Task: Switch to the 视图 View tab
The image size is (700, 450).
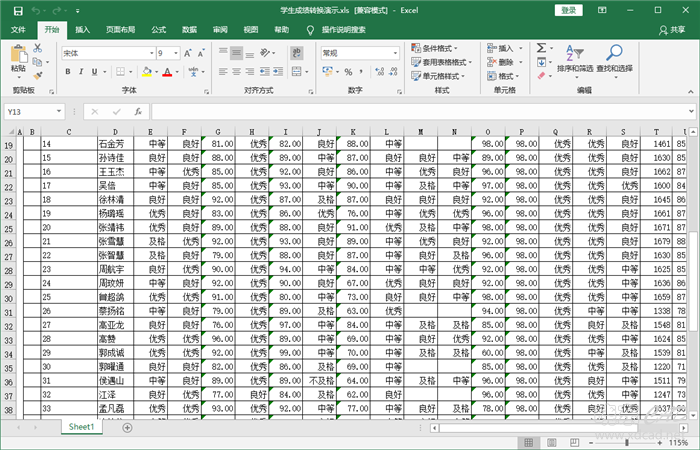Action: coord(251,30)
